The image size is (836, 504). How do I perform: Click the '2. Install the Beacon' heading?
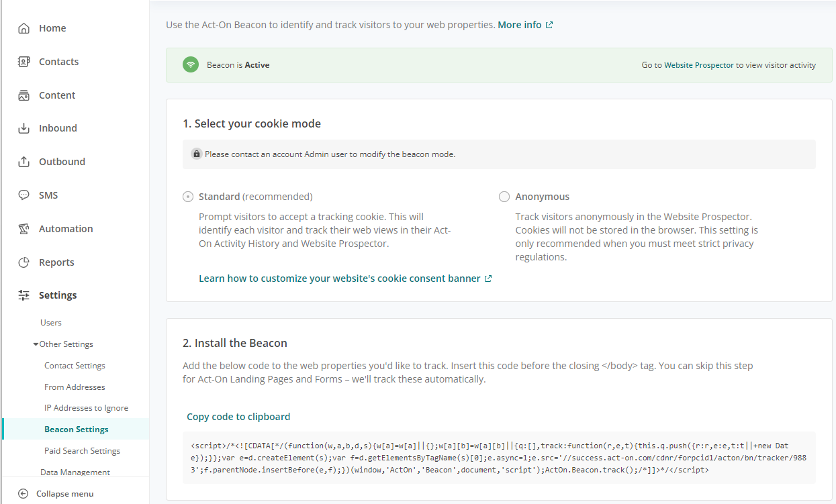[235, 343]
